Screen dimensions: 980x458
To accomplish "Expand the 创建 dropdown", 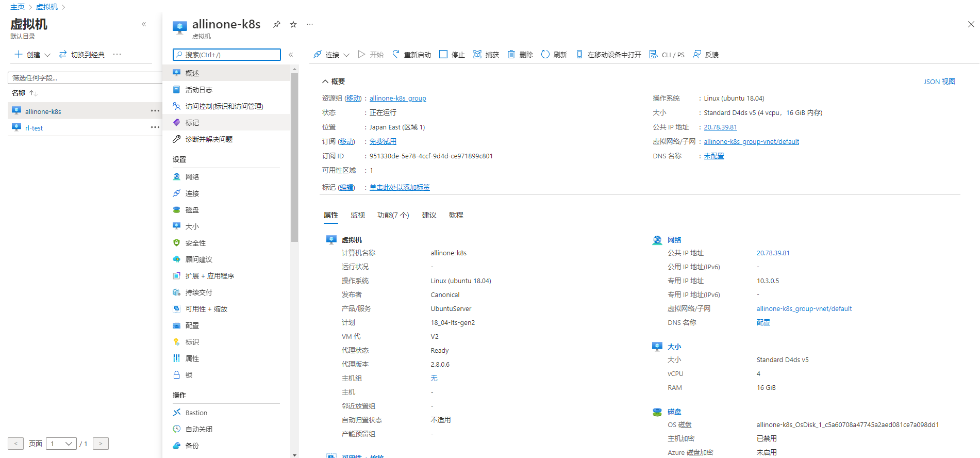I will coord(47,55).
